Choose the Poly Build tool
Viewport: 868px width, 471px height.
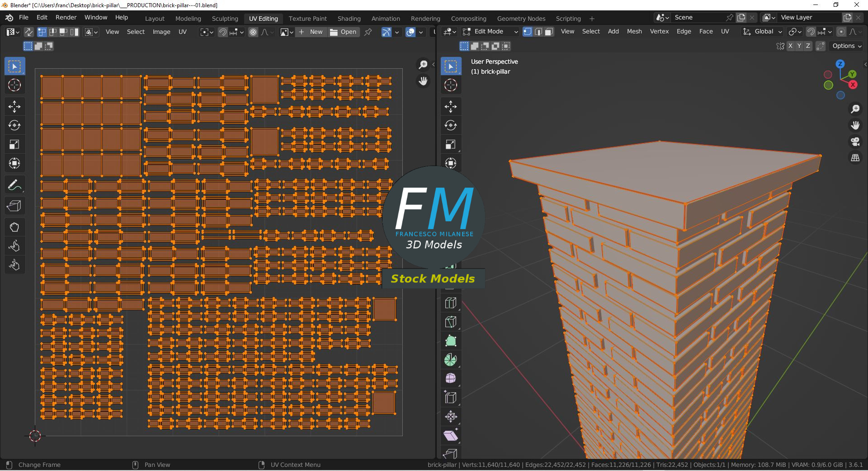pyautogui.click(x=451, y=341)
